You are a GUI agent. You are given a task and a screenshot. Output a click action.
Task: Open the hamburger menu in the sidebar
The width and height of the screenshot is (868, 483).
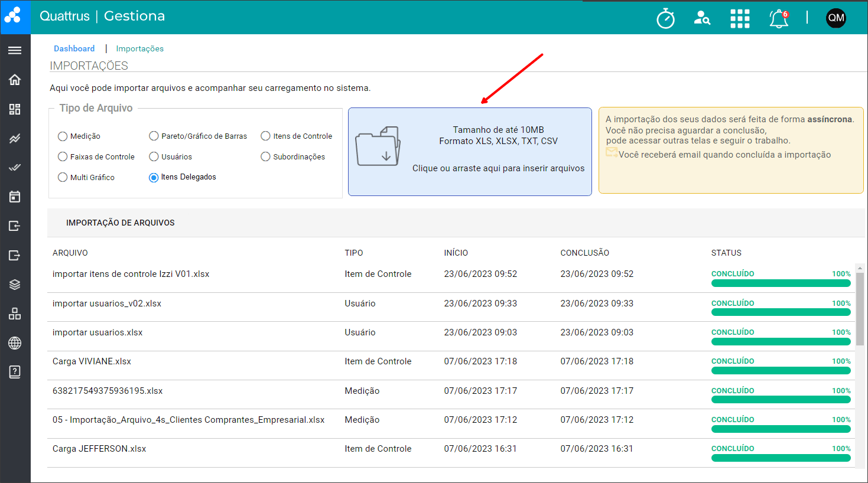coord(15,50)
